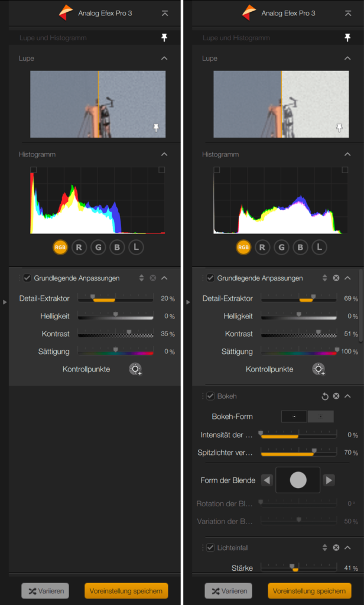Image resolution: width=364 pixels, height=605 pixels.
Task: Remove the Lichteinfall filter
Action: pyautogui.click(x=336, y=548)
